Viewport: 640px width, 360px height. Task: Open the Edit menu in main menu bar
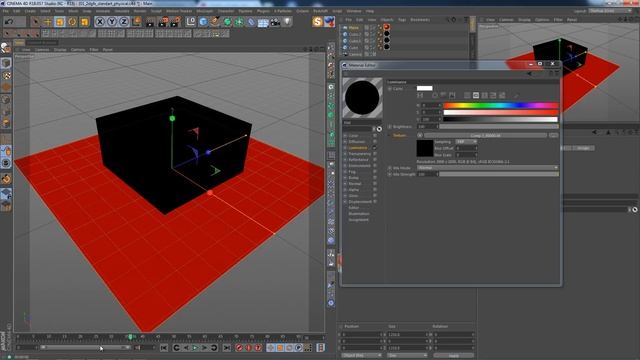(x=17, y=11)
